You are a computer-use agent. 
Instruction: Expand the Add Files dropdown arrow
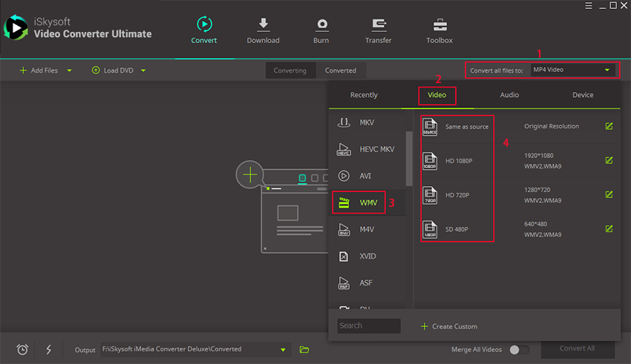(x=70, y=70)
